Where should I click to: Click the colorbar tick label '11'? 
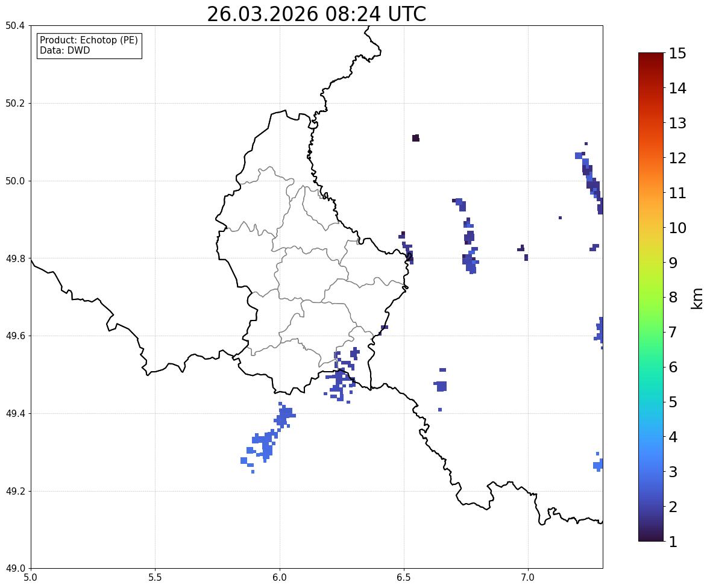(677, 193)
